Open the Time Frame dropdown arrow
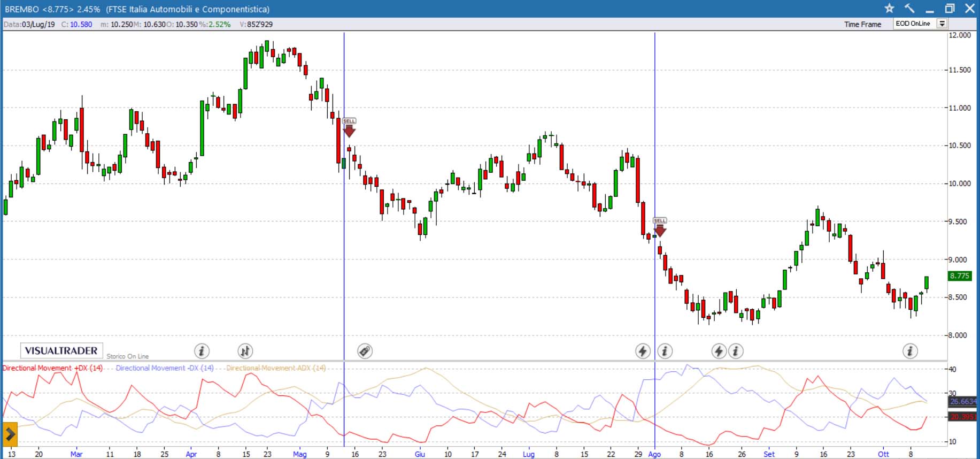The height and width of the screenshot is (459, 980). [x=942, y=24]
